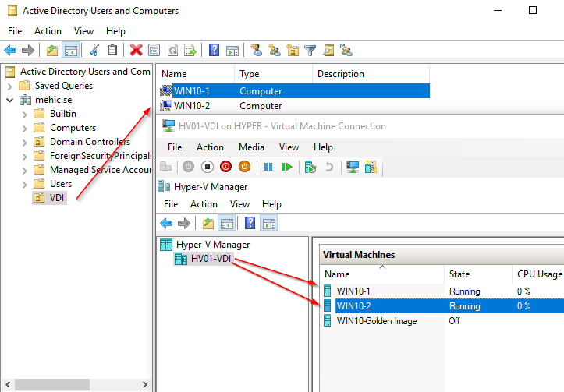
Task: Pause the virtual machine
Action: (268, 167)
